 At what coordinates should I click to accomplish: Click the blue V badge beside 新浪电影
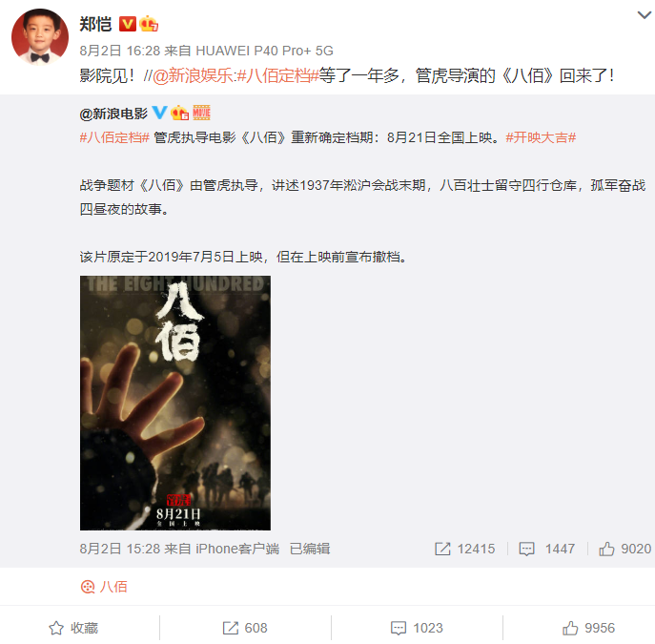(x=159, y=113)
